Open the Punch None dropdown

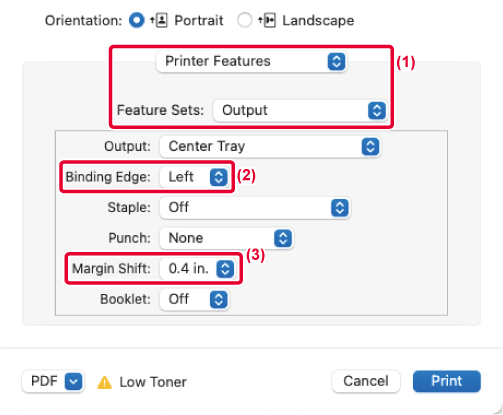click(226, 238)
